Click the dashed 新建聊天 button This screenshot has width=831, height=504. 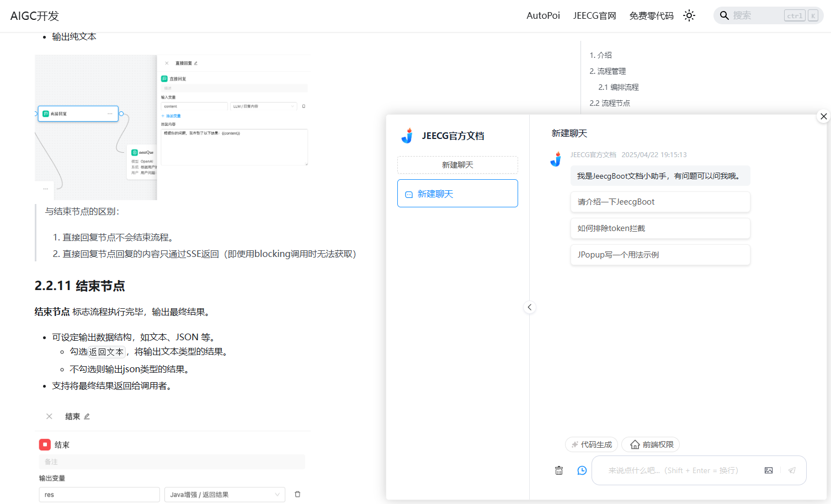pos(457,165)
